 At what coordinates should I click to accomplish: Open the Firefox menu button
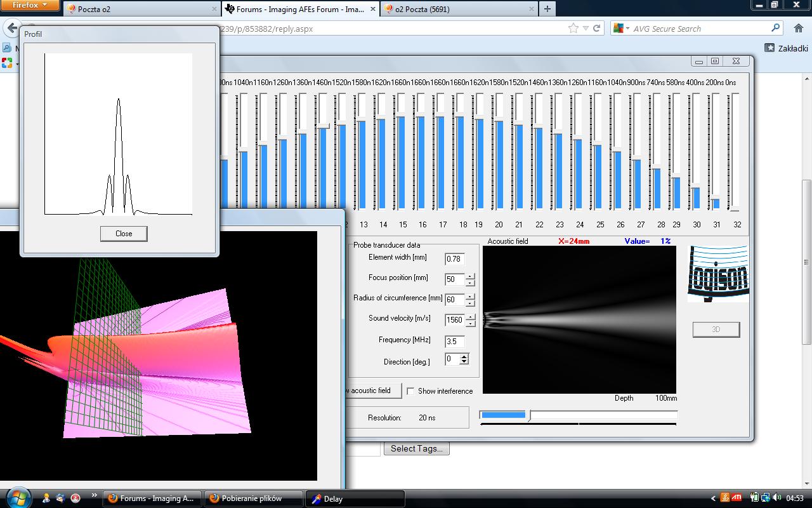click(30, 5)
